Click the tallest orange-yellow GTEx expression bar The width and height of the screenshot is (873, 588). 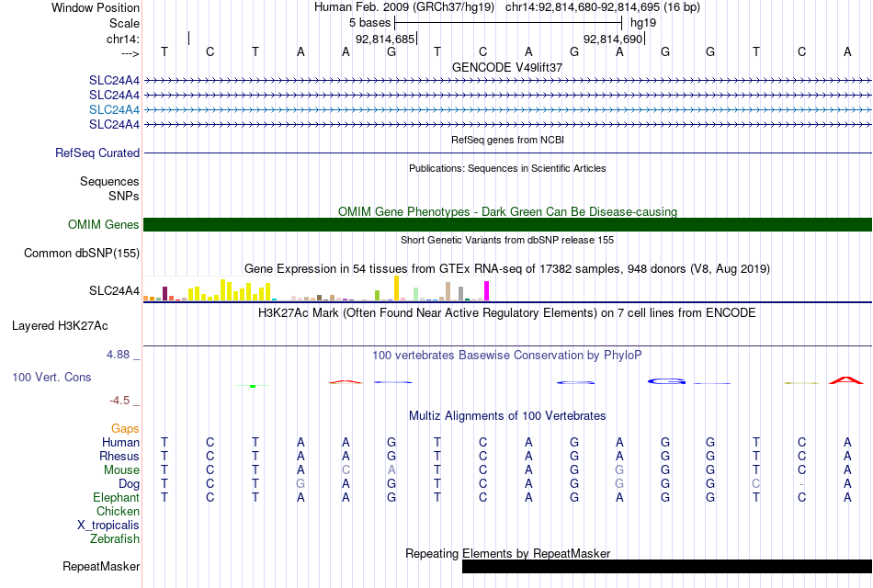(x=396, y=288)
